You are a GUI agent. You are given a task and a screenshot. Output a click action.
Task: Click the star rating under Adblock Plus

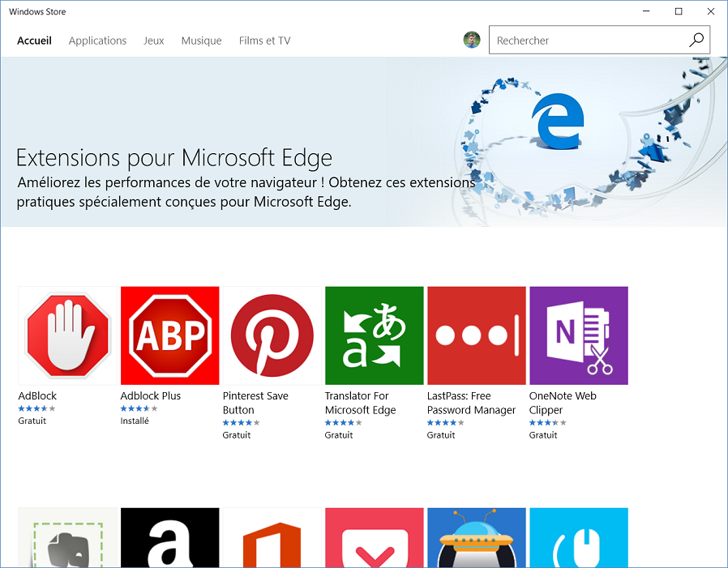tap(138, 408)
